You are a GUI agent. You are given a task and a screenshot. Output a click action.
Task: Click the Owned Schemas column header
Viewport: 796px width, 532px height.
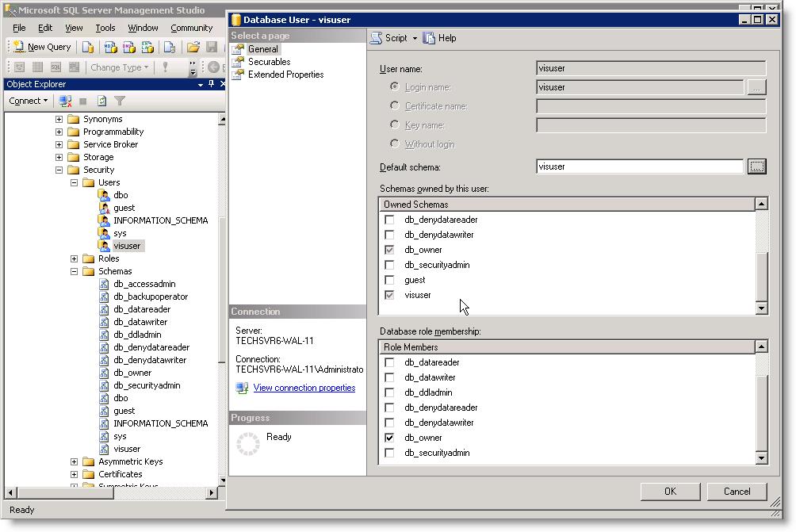click(x=567, y=205)
